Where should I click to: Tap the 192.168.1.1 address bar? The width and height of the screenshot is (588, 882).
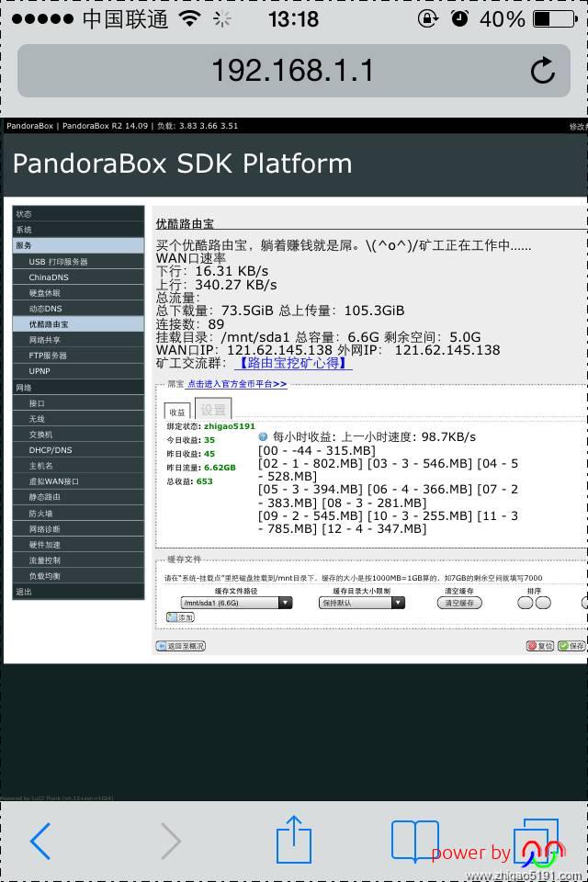(x=293, y=71)
